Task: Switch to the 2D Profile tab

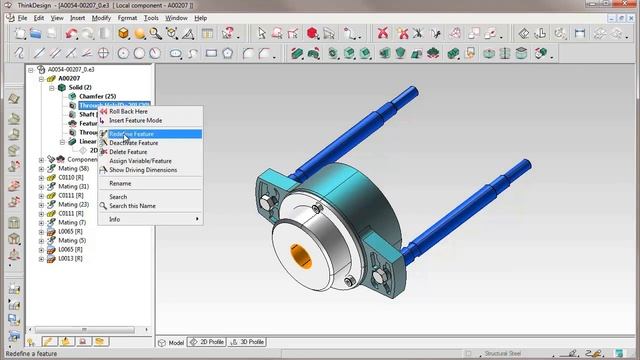Action: coord(207,342)
